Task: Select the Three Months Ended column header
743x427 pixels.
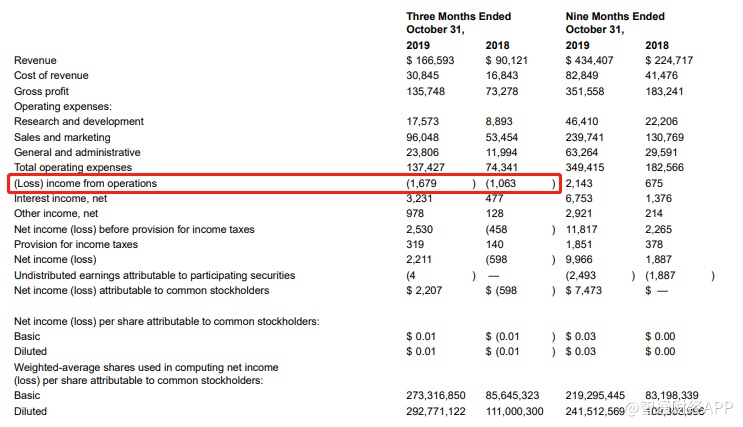Action: click(x=458, y=17)
